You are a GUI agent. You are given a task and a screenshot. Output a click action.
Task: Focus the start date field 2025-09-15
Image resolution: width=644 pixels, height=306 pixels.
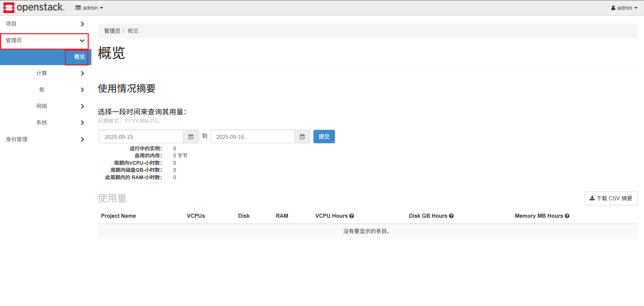pos(141,137)
